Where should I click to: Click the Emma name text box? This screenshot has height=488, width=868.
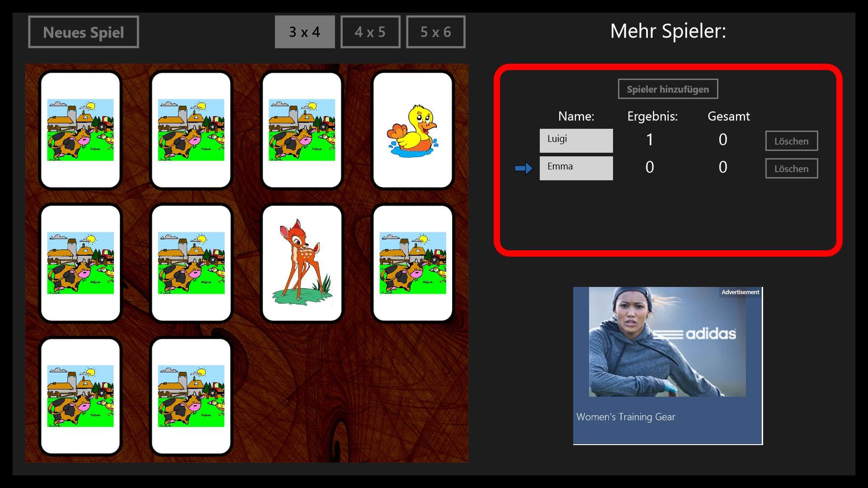click(x=576, y=168)
